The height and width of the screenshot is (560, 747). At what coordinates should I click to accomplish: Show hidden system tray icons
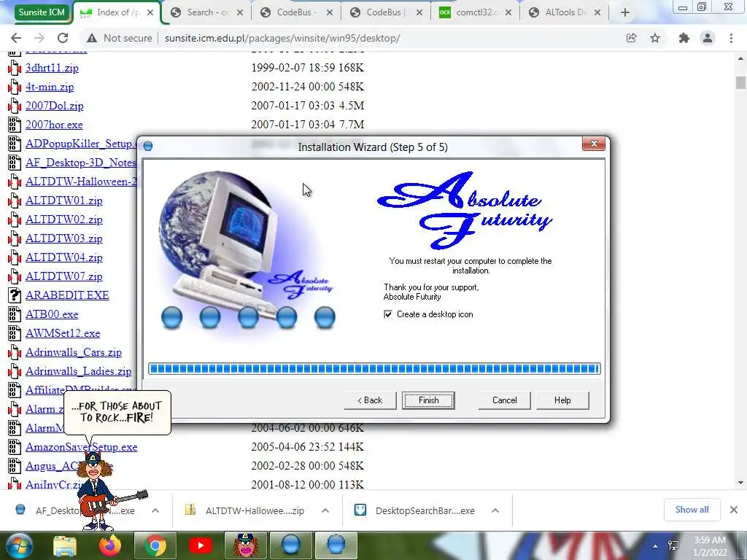pyautogui.click(x=655, y=546)
